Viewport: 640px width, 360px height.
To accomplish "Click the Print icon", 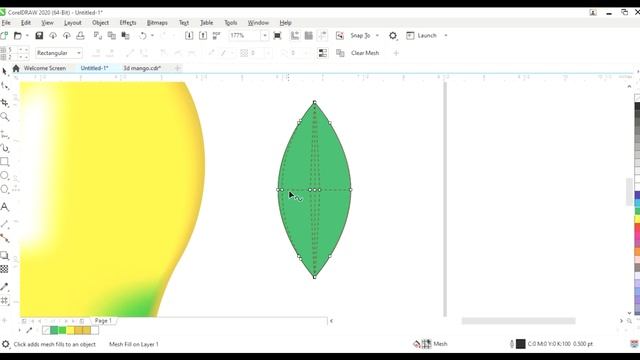I will 80,36.
